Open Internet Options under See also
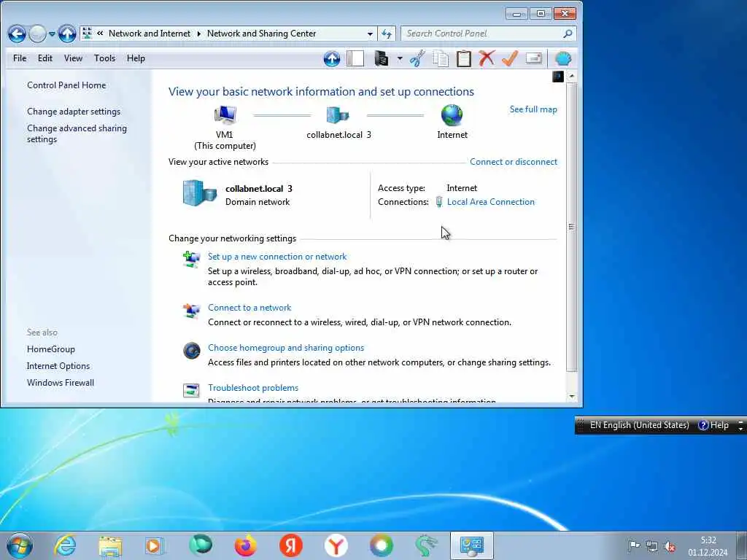Viewport: 747px width, 560px height. [58, 366]
